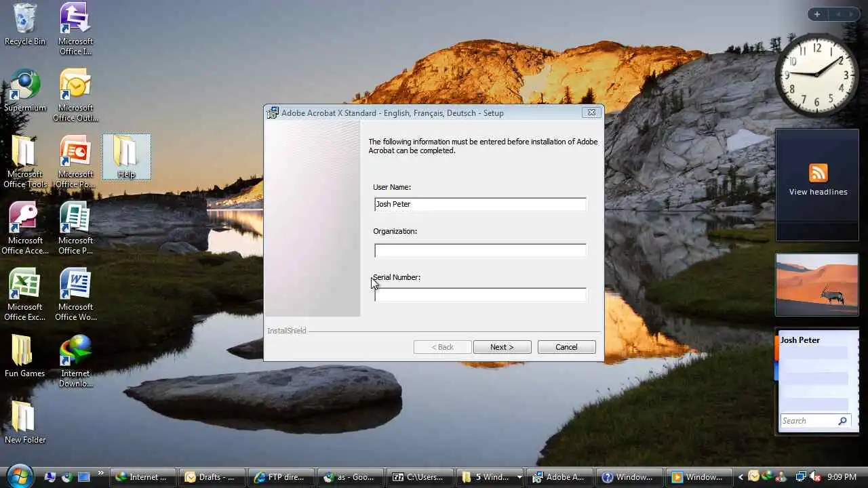This screenshot has width=868, height=488.
Task: Click the sidebar add gadgets plus button
Action: pos(817,14)
